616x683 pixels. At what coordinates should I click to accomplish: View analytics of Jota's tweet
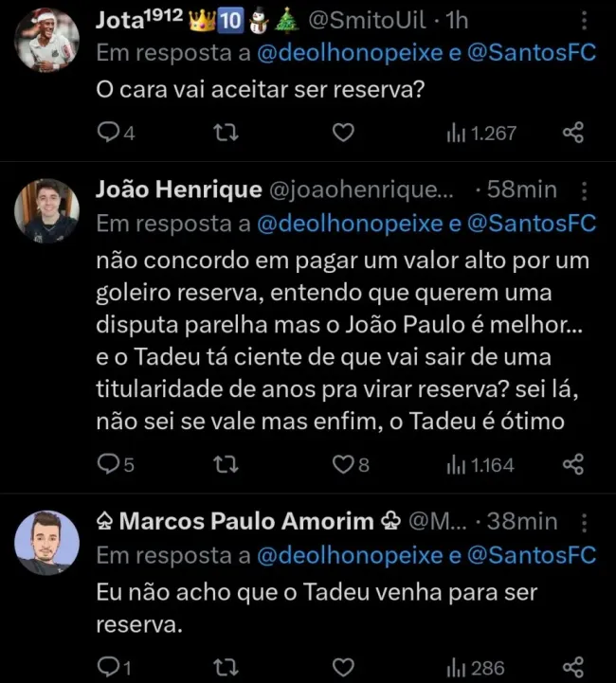pos(481,133)
